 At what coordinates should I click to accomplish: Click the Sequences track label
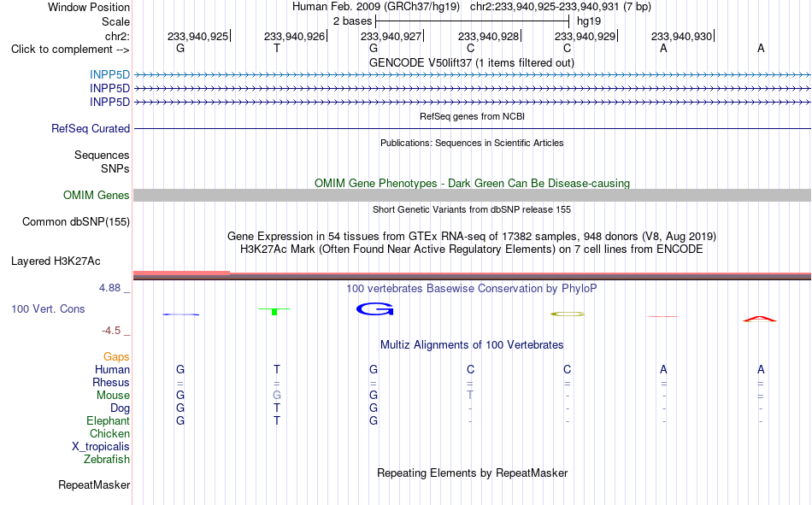point(102,155)
